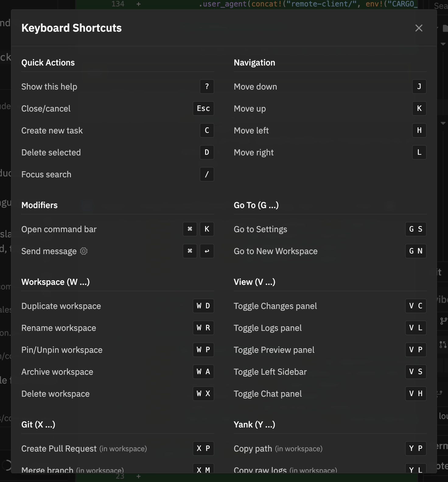Click the Toggle Changes panel row
The image size is (448, 482).
click(x=330, y=306)
